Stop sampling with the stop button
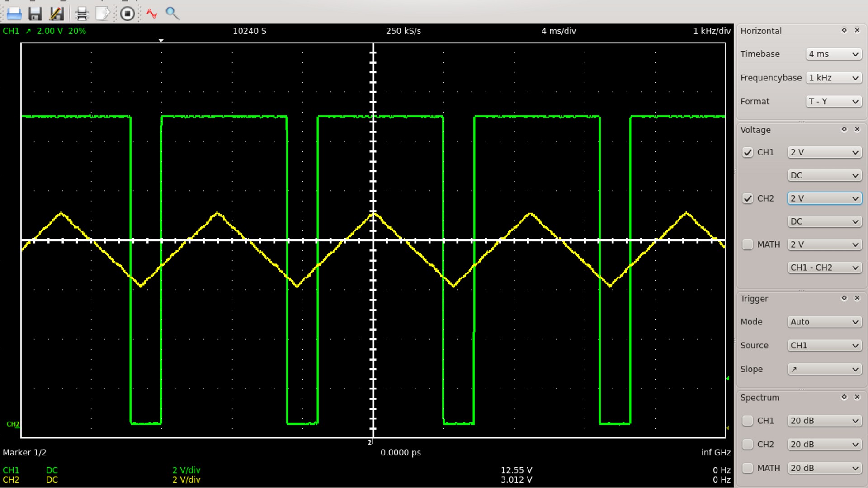Viewport: 868px width, 488px height. 127,14
